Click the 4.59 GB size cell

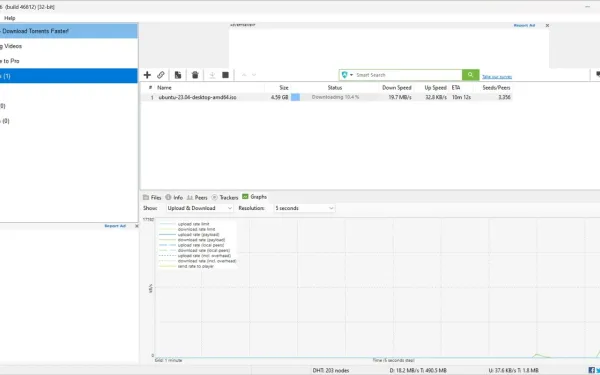point(279,97)
